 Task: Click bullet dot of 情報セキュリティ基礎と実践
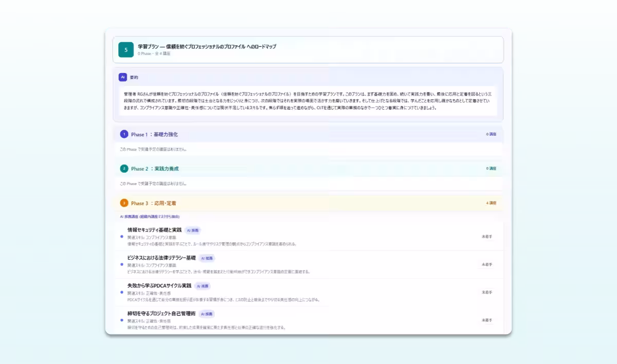coord(122,236)
